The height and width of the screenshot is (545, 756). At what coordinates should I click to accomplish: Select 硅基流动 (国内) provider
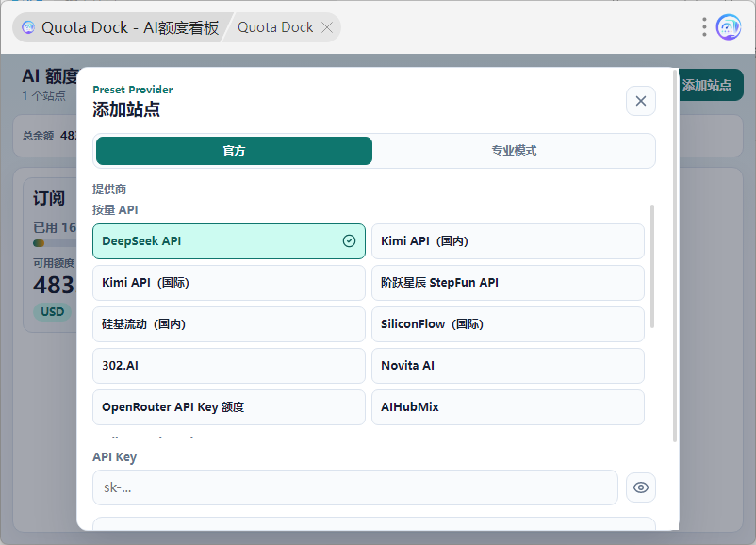point(228,324)
